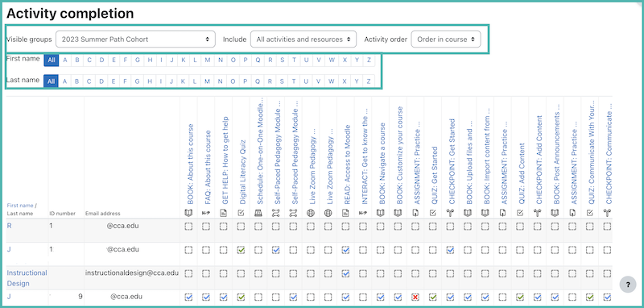644x308 pixels.
Task: Click the checklist icon under CHECKPOINT: Add Content
Action: (x=538, y=213)
